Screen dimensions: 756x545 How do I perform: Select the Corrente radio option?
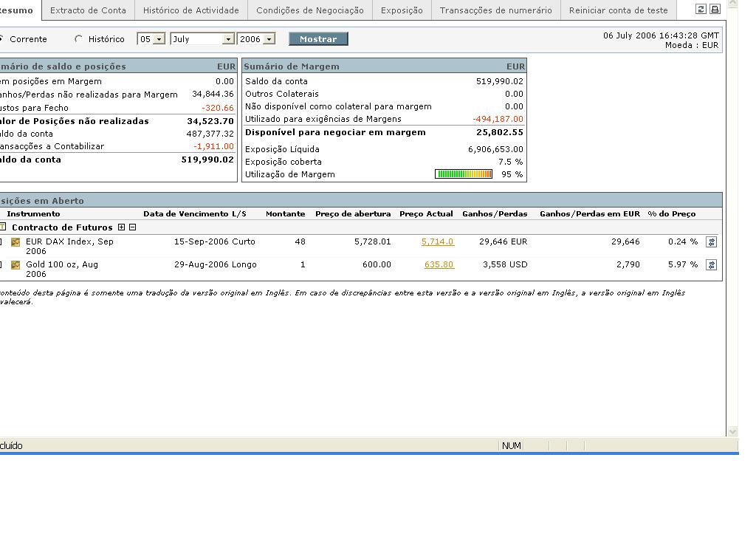tap(1, 39)
